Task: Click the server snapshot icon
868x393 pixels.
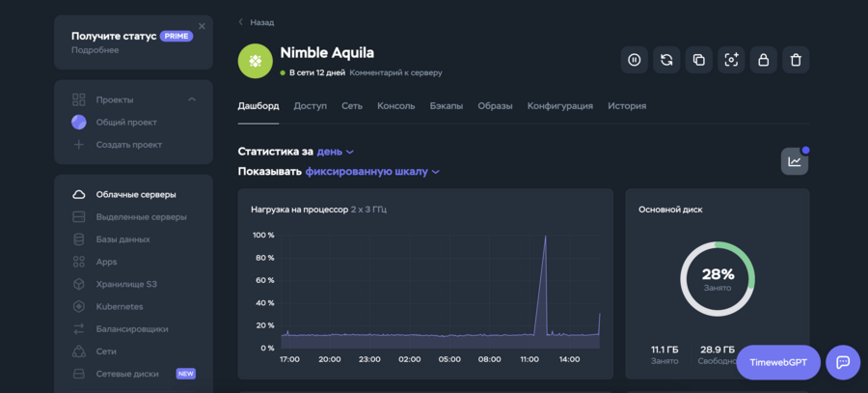Action: pyautogui.click(x=731, y=60)
